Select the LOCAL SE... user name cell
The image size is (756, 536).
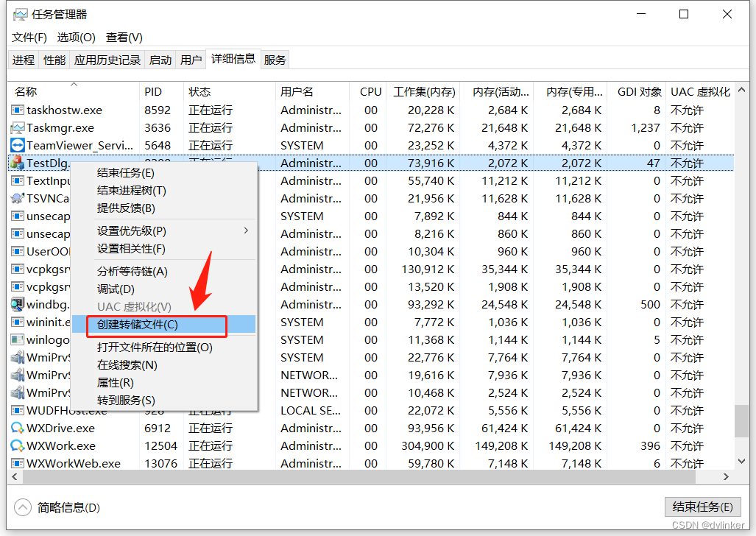tap(311, 411)
